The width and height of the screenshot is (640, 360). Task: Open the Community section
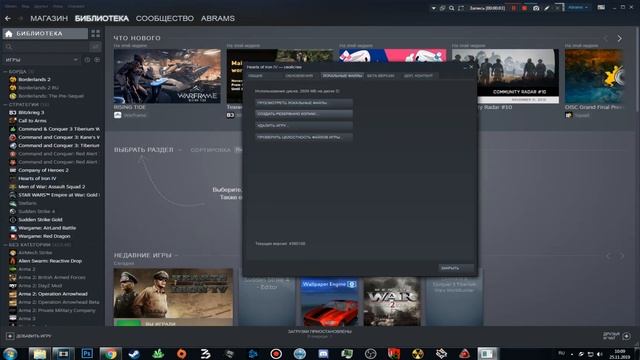click(x=164, y=18)
